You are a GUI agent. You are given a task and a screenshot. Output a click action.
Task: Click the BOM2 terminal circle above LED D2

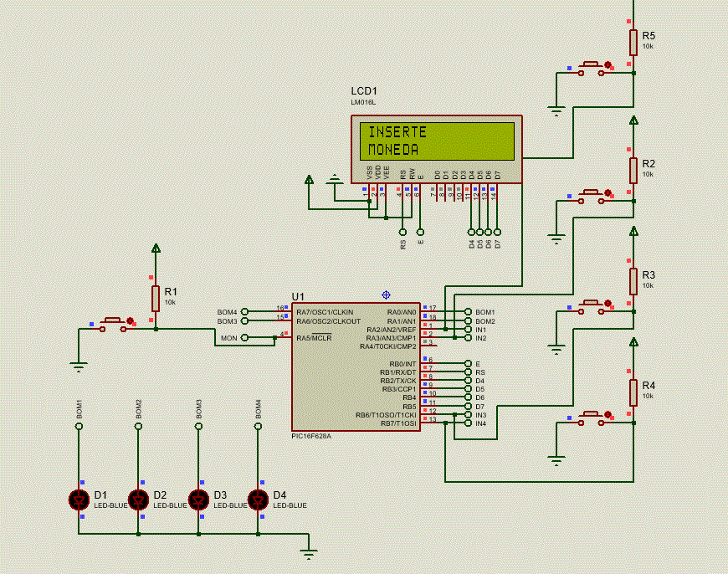point(138,427)
